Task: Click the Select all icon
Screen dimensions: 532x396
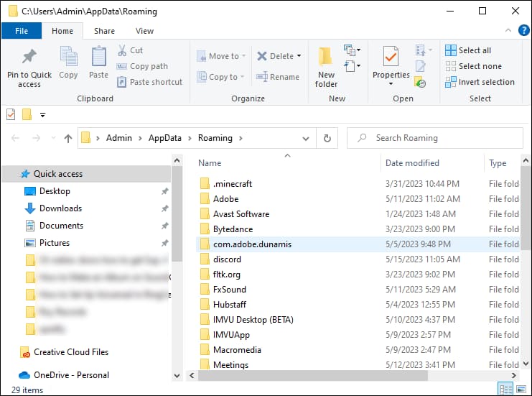Action: tap(451, 50)
